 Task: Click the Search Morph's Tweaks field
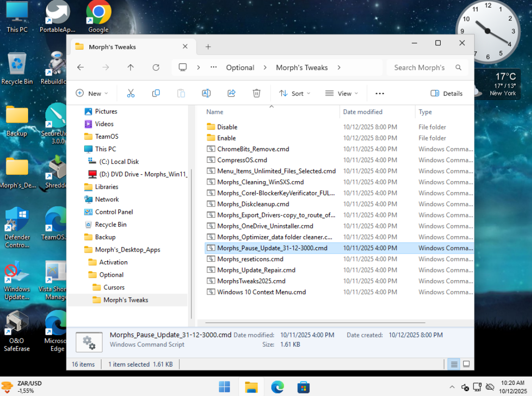tap(419, 68)
